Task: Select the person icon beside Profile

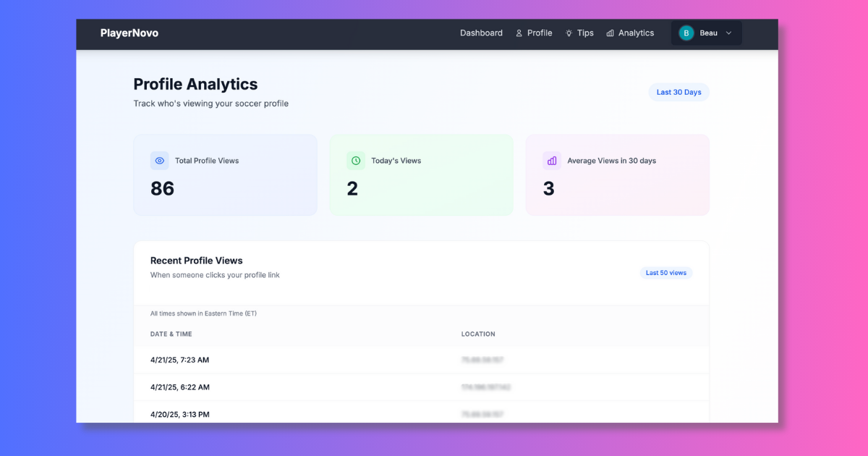Action: (x=519, y=33)
